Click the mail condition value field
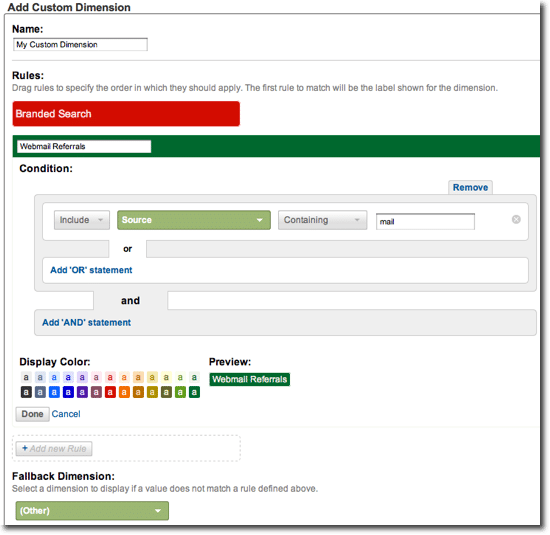 [425, 222]
